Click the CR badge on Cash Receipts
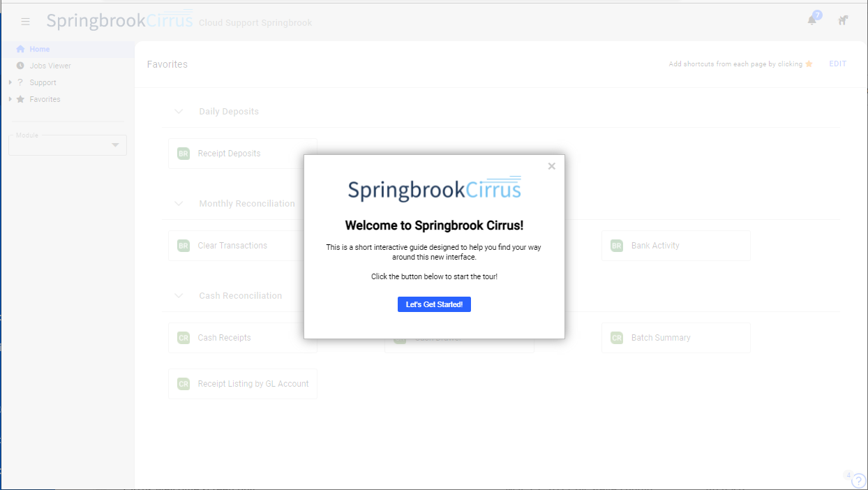Viewport: 868px width, 490px height. click(x=183, y=337)
